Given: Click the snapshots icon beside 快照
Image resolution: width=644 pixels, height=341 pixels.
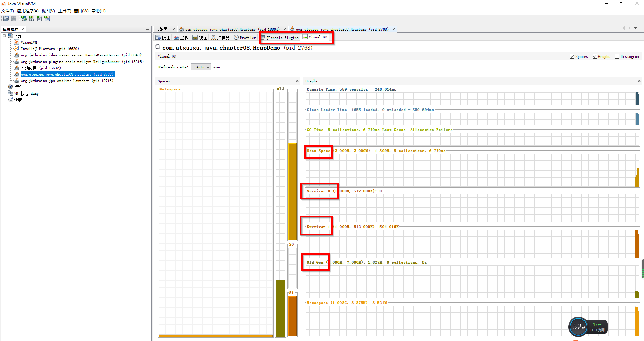Looking at the screenshot, I should tap(10, 100).
